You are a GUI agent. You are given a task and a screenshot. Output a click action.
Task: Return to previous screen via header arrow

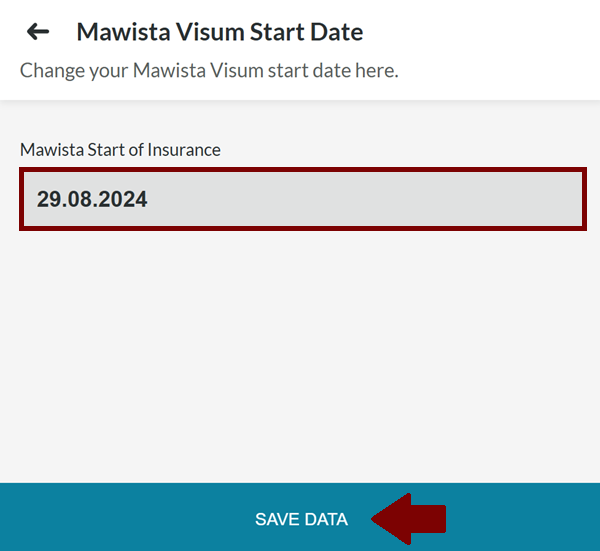pyautogui.click(x=38, y=32)
